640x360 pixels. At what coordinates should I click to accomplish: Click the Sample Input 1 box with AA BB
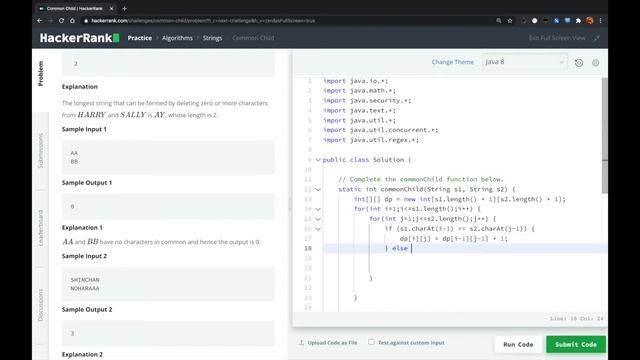(168, 157)
